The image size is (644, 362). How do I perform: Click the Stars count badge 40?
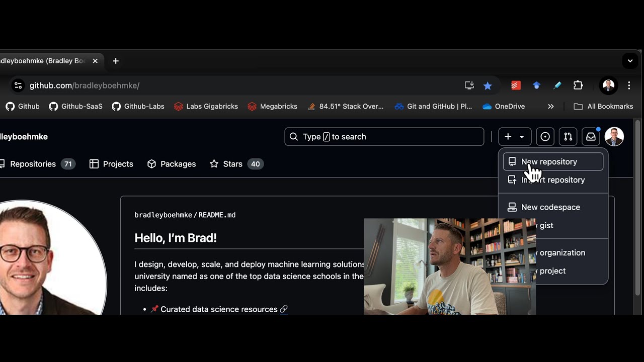(255, 164)
